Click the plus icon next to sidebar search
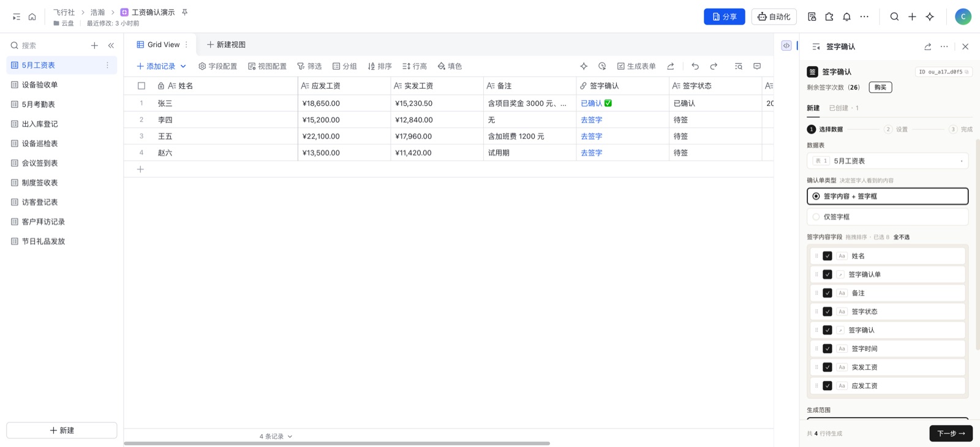The image size is (980, 447). click(94, 45)
